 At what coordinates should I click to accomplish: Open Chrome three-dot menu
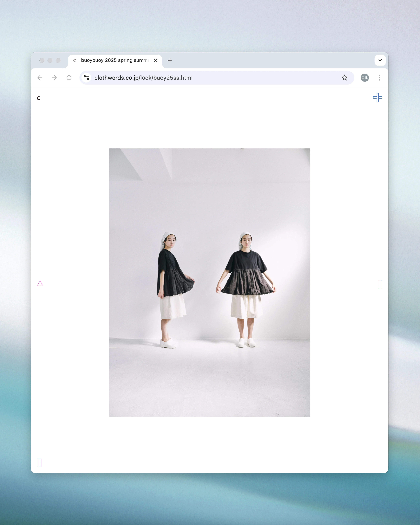379,78
